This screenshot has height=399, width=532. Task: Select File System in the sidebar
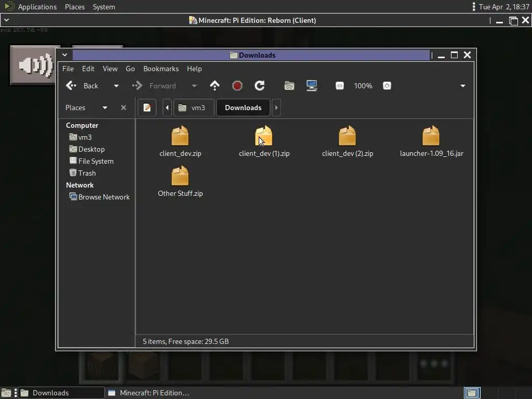point(91,161)
